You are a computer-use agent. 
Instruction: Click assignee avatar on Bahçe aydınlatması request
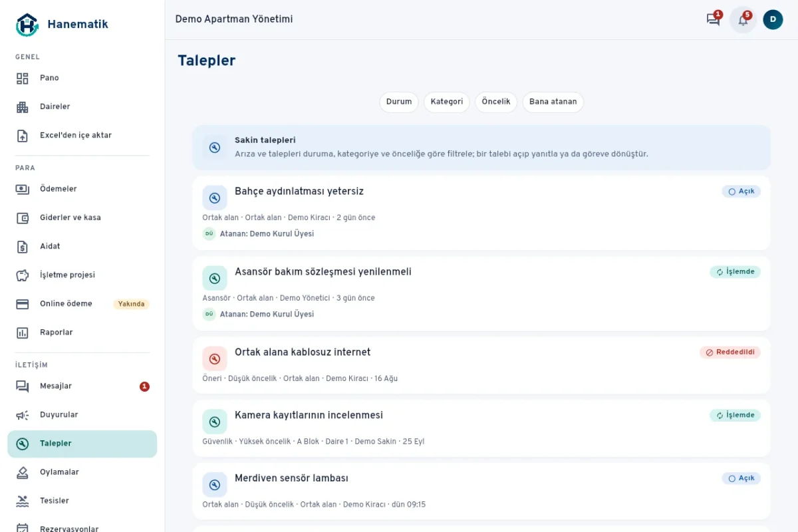click(x=209, y=234)
